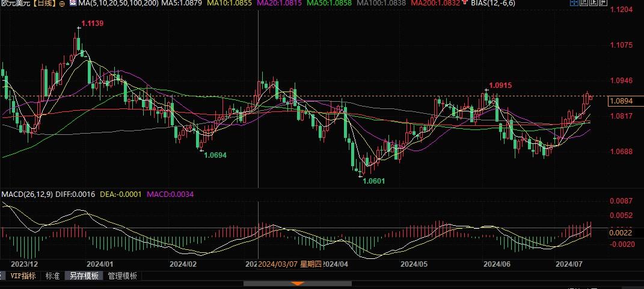Click the 1.1075 price axis label

coord(621,45)
